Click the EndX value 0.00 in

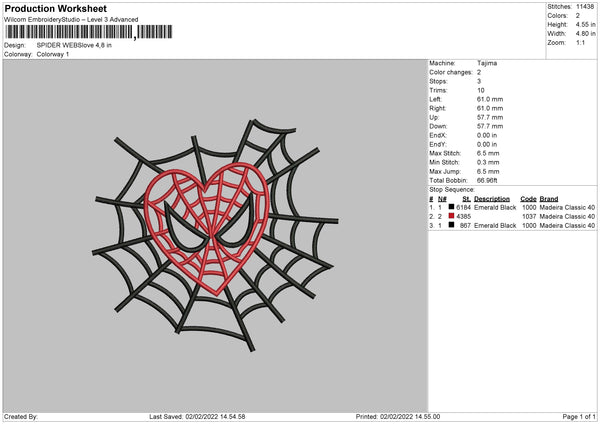click(x=487, y=135)
